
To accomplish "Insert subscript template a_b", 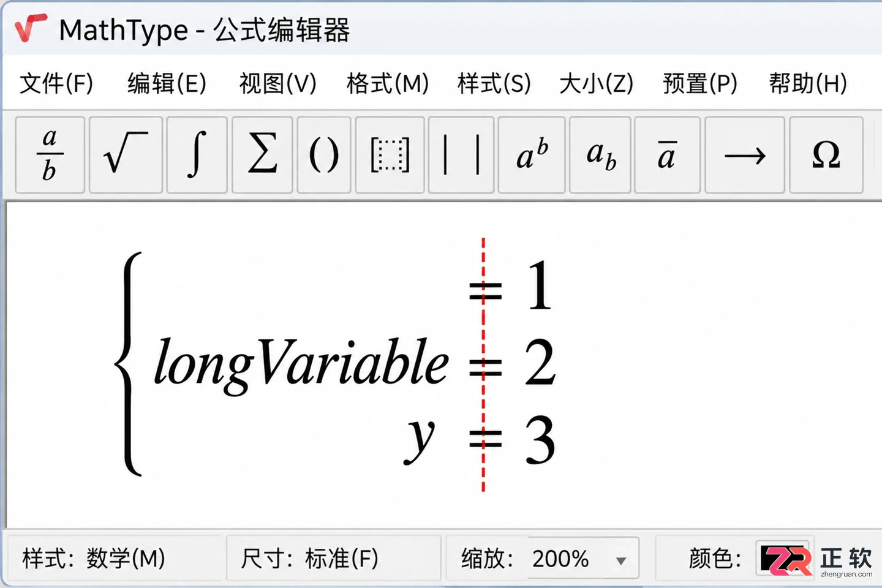I will tap(600, 155).
